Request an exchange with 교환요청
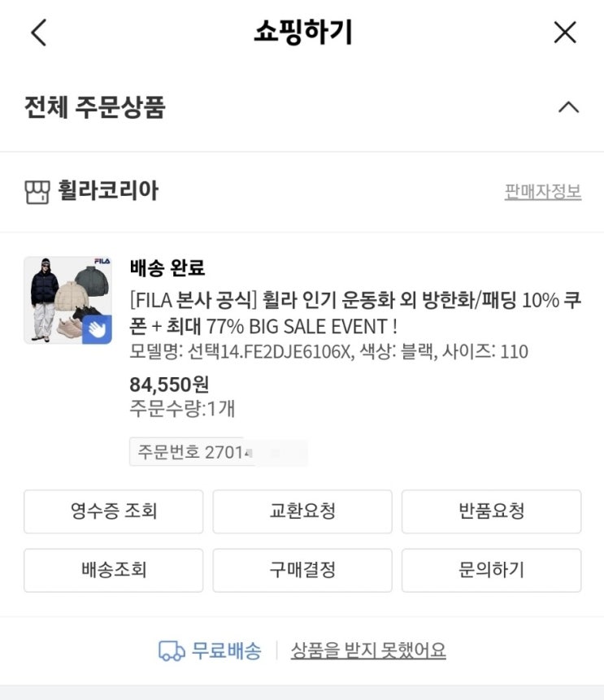 coord(302,511)
